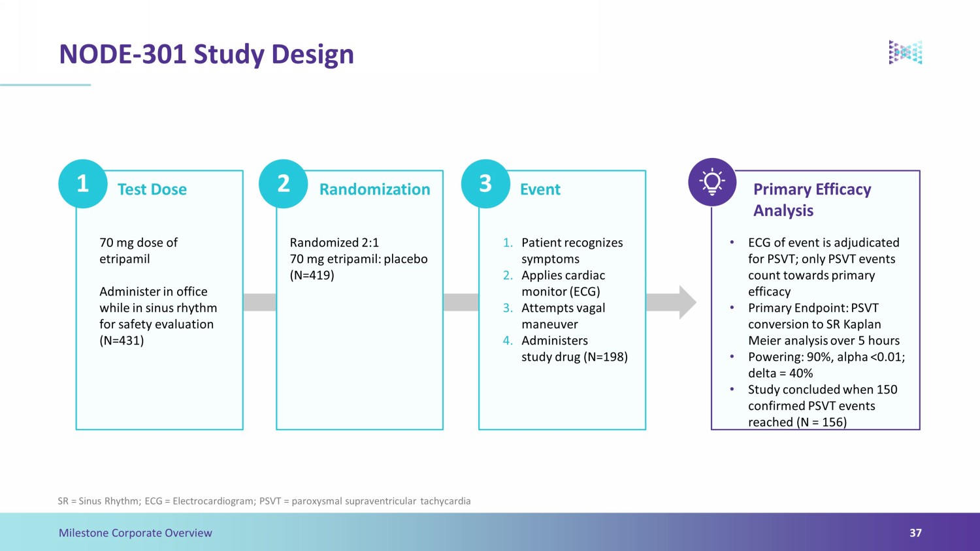Click the number 2 circle badge

click(x=284, y=183)
